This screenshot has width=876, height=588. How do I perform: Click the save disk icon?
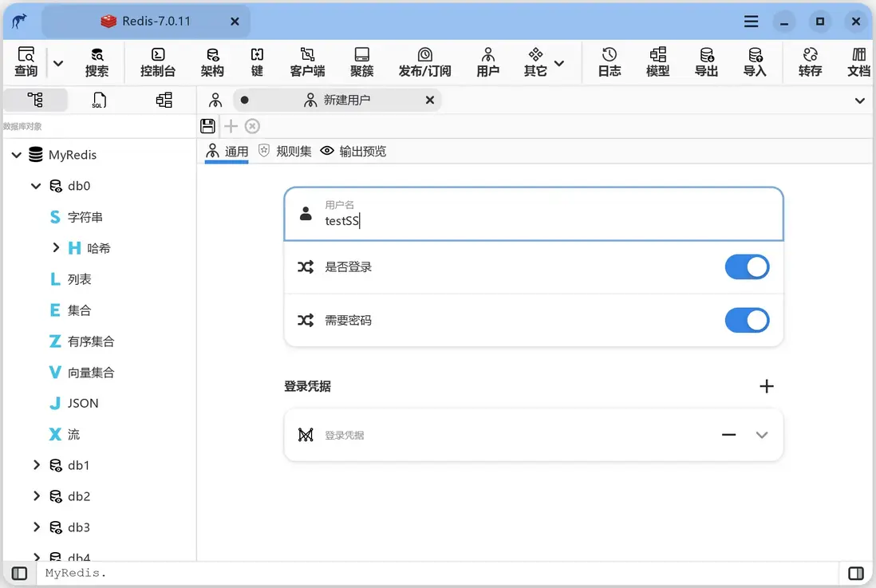click(x=207, y=126)
